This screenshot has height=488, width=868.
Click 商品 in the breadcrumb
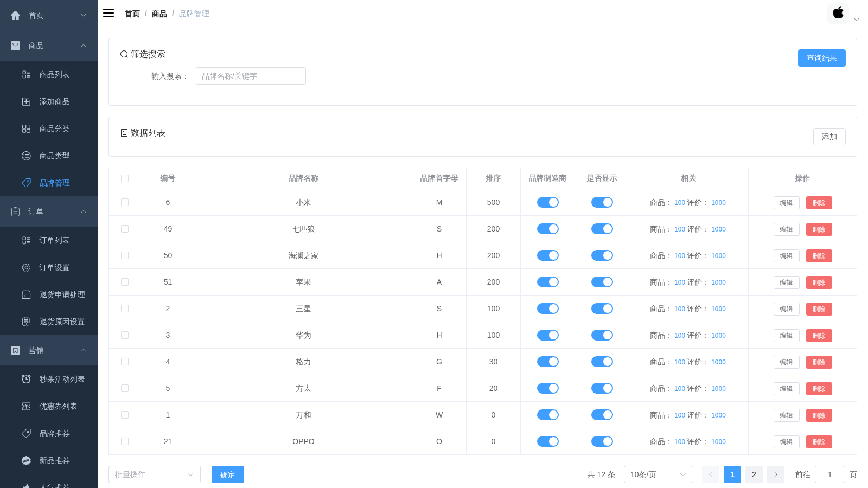click(159, 14)
